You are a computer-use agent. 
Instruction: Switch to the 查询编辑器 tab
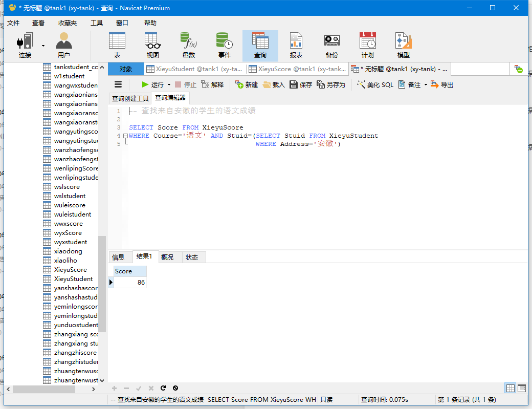[x=170, y=98]
